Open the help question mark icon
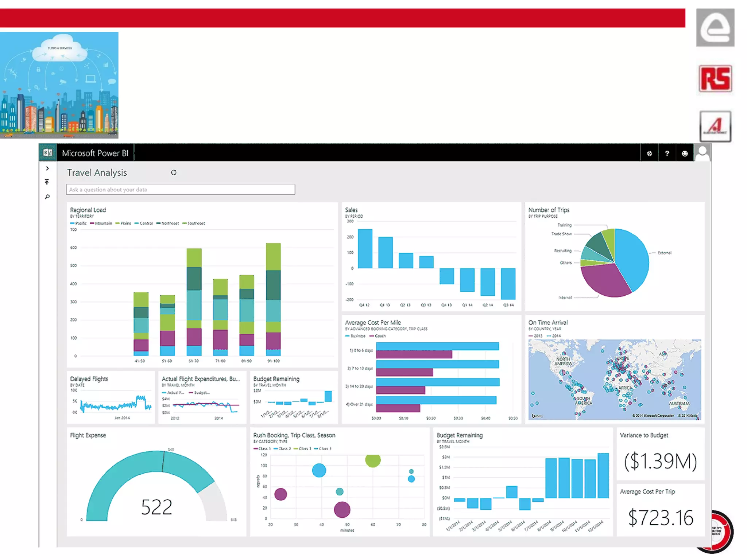Screen dimensions: 747x560 667,153
